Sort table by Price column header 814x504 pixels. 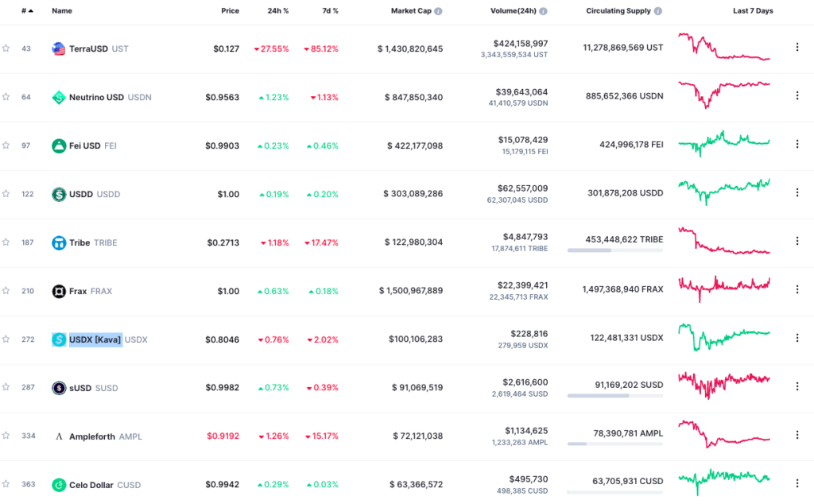tap(230, 11)
